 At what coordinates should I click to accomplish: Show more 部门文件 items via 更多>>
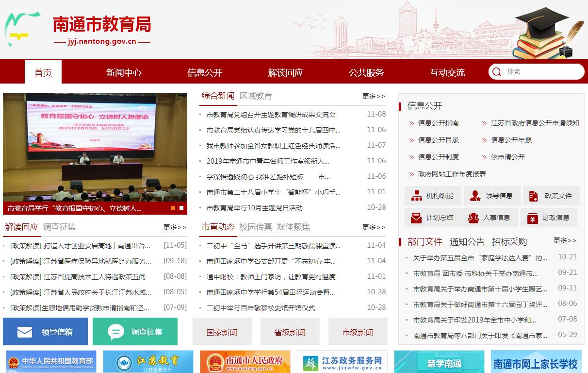coord(565,240)
